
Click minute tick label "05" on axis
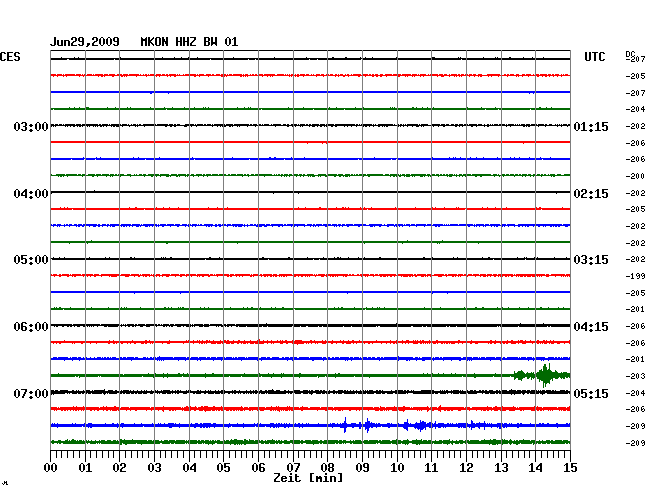pyautogui.click(x=223, y=468)
